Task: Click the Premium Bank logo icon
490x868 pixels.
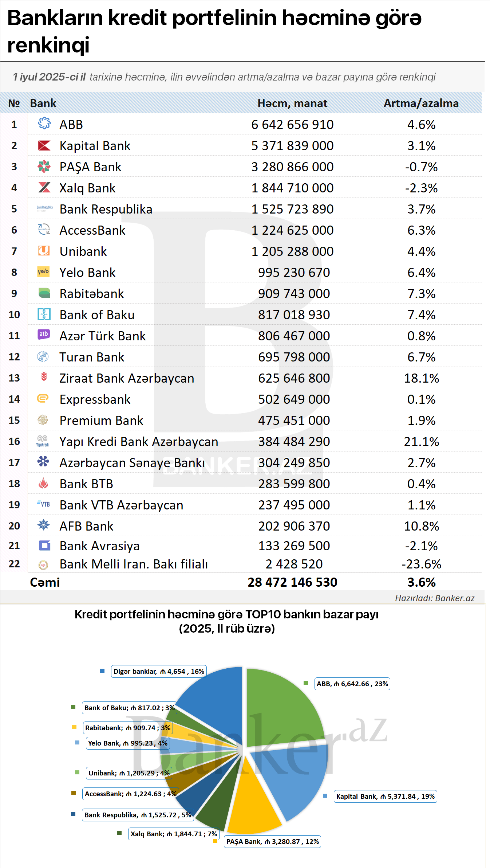Action: pyautogui.click(x=43, y=420)
